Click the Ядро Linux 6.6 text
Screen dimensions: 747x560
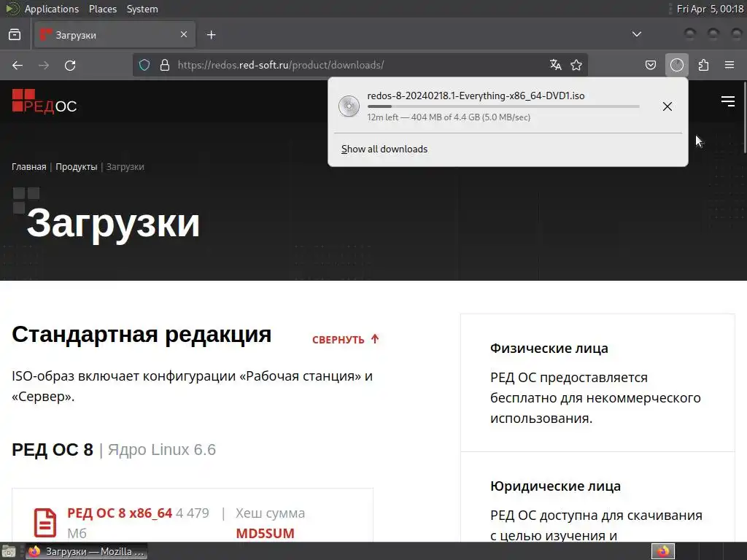pyautogui.click(x=162, y=449)
